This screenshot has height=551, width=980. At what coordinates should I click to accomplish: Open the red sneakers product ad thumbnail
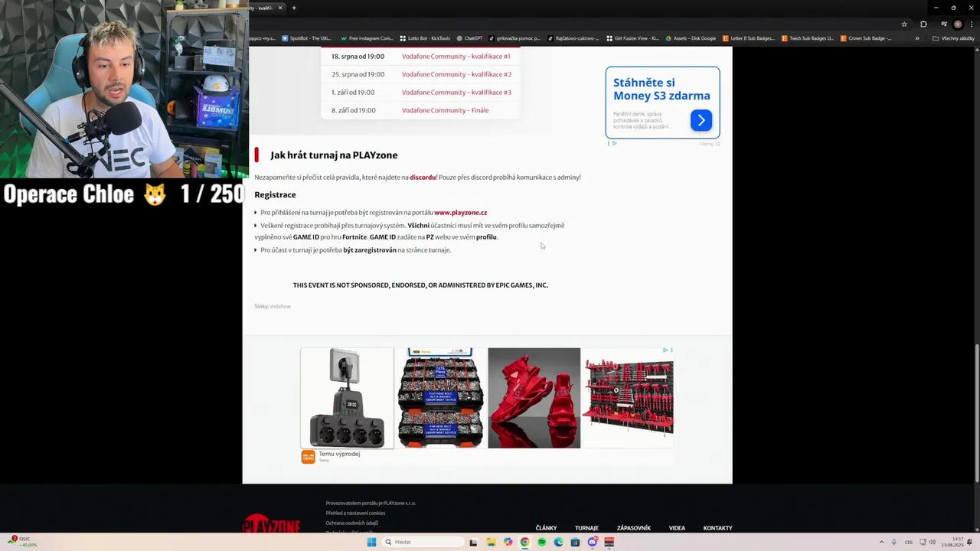[x=534, y=398]
